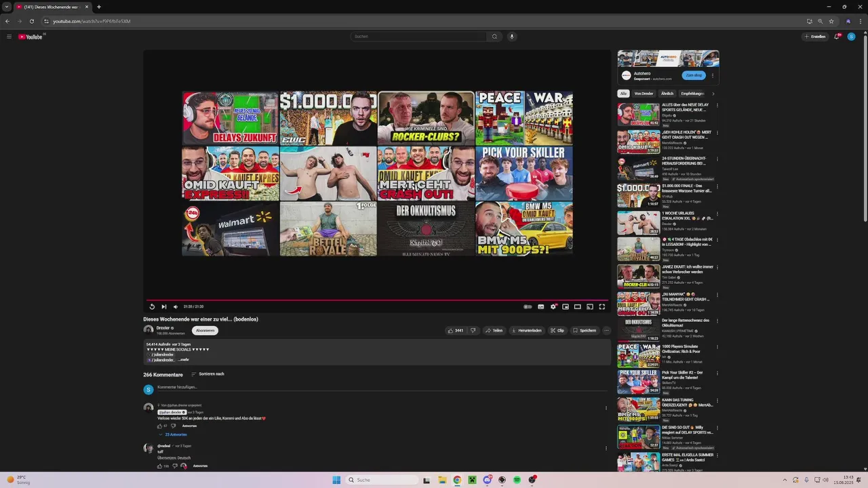Screen dimensions: 868x488
Task: Enable miniplayer mode icon
Action: tap(566, 306)
